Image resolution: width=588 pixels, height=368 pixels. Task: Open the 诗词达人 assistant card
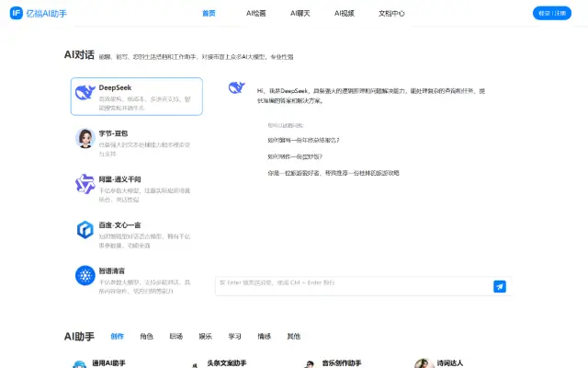tap(449, 363)
